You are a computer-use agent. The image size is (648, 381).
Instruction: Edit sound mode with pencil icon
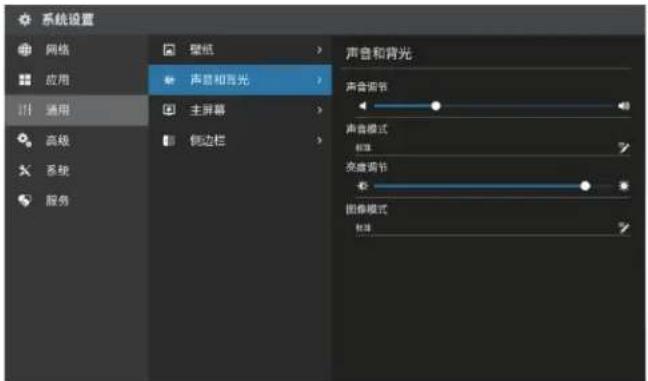coord(624,147)
